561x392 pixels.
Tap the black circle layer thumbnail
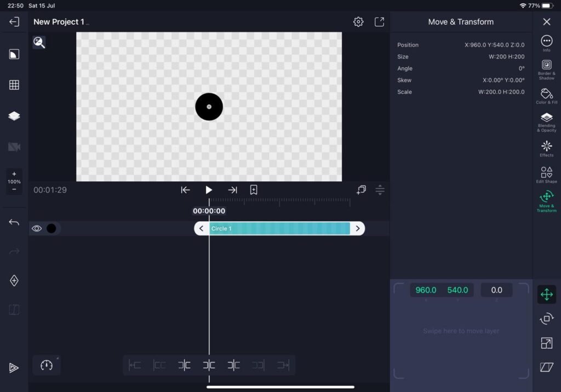click(51, 228)
